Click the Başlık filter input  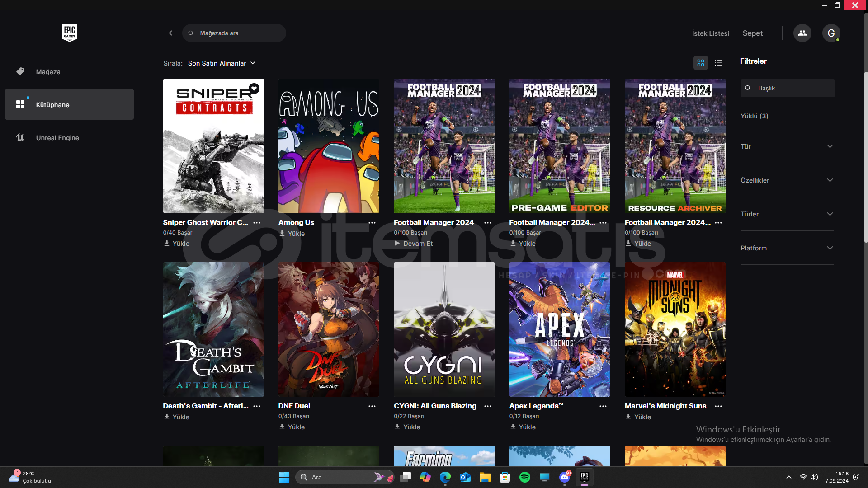click(x=788, y=88)
